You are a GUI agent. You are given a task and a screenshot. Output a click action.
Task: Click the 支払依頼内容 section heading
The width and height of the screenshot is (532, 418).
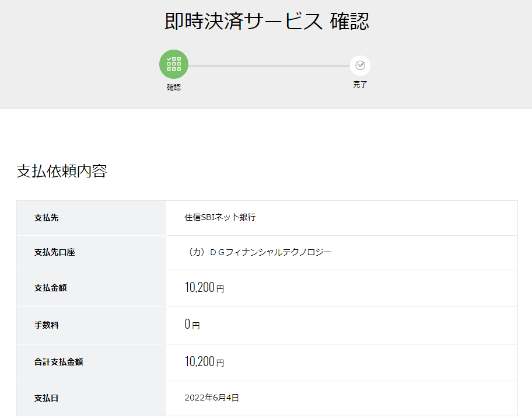coord(62,171)
